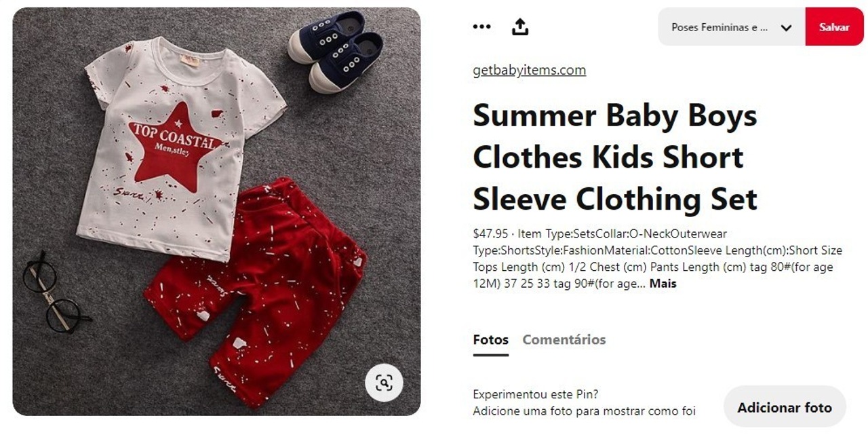The height and width of the screenshot is (435, 868).
Task: Click the navy sneakers in the photo
Action: [336, 51]
